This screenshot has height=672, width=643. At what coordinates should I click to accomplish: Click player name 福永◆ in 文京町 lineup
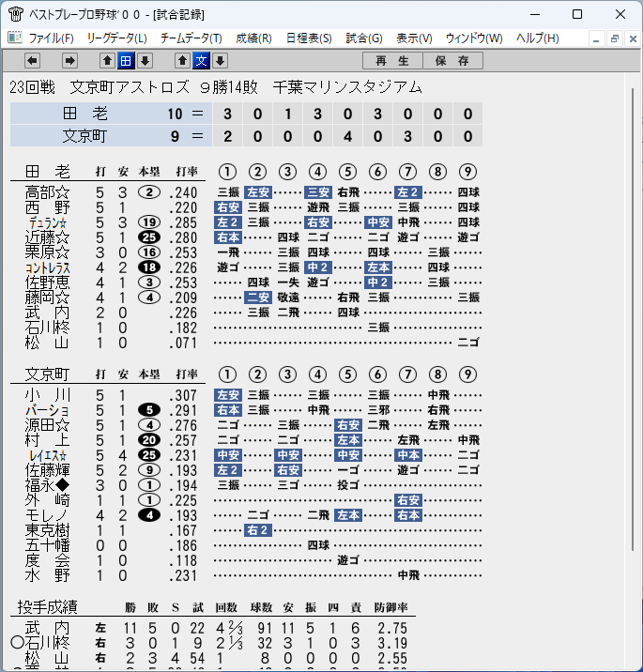pos(47,485)
